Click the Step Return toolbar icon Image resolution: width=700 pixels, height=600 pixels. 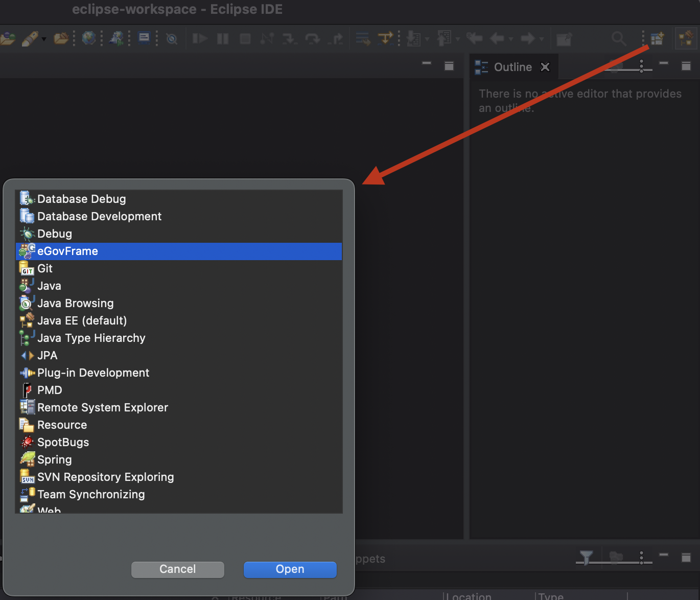point(336,38)
